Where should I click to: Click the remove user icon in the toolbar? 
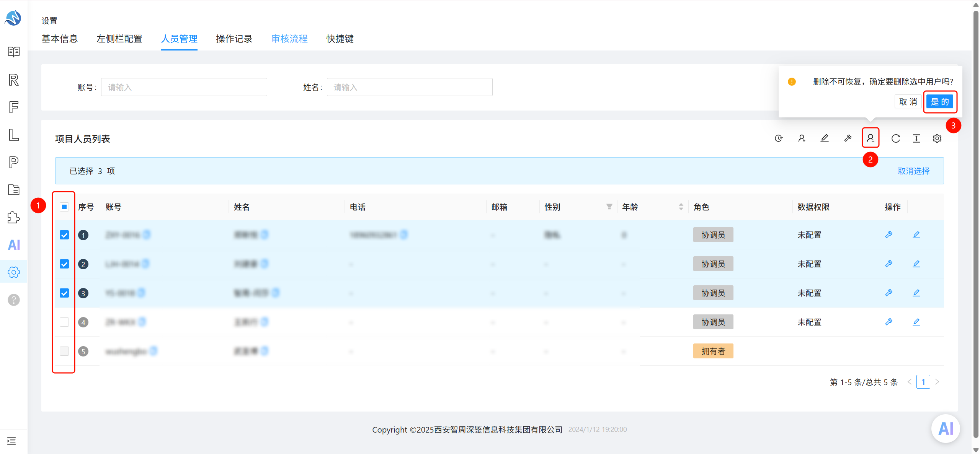pos(871,138)
